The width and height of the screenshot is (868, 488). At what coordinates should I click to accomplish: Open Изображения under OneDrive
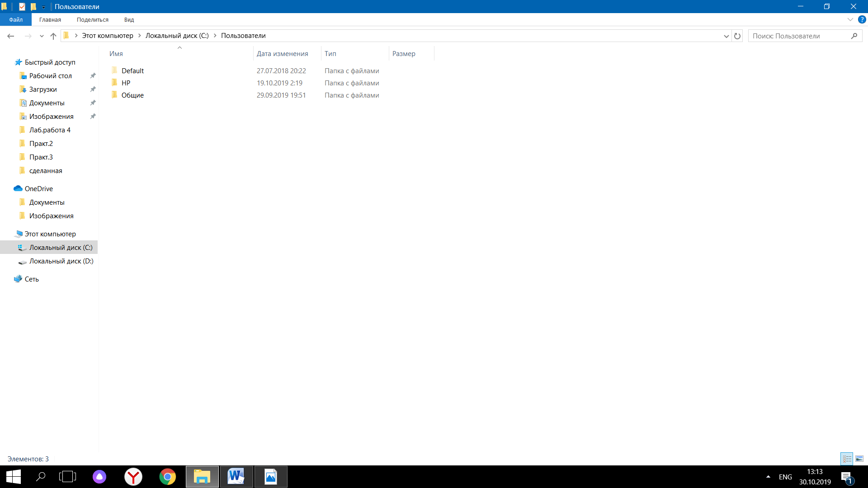51,216
